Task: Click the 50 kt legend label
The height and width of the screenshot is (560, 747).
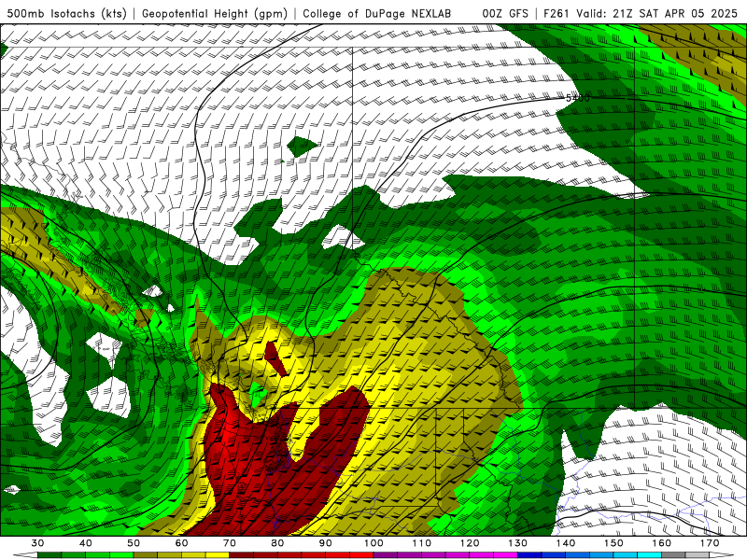Action: click(x=134, y=543)
